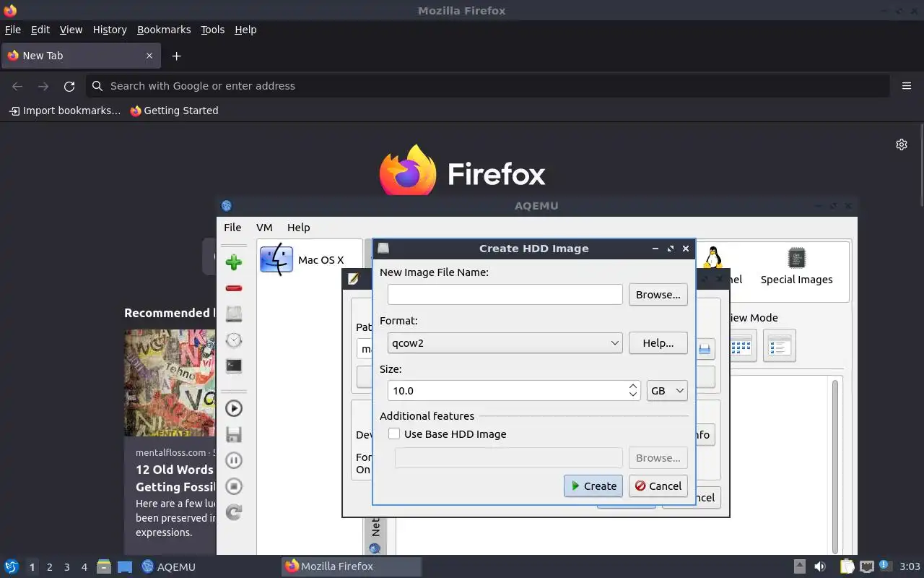The width and height of the screenshot is (924, 578).
Task: Stop the VM with the stop icon
Action: tap(233, 486)
